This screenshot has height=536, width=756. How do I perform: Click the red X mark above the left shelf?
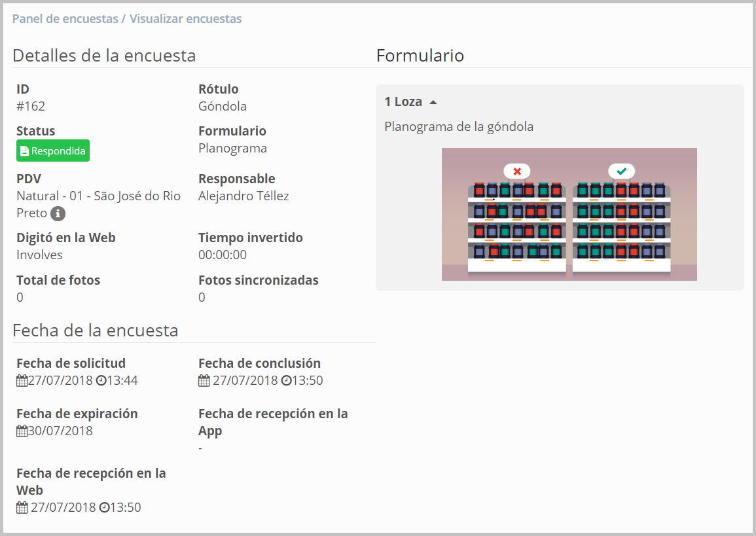click(516, 171)
